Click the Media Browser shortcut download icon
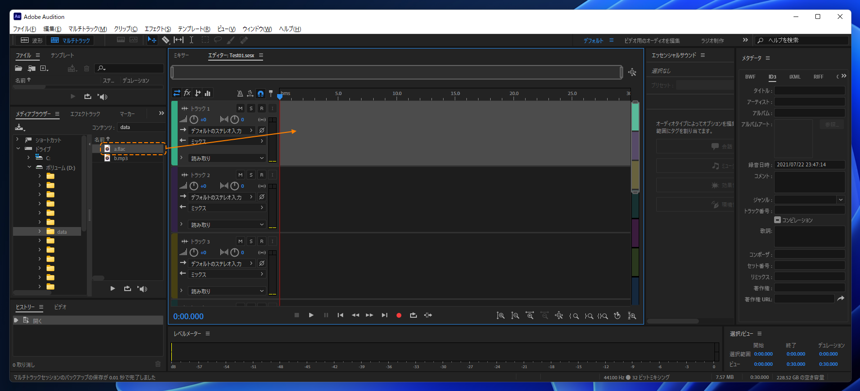860x391 pixels. (x=19, y=127)
